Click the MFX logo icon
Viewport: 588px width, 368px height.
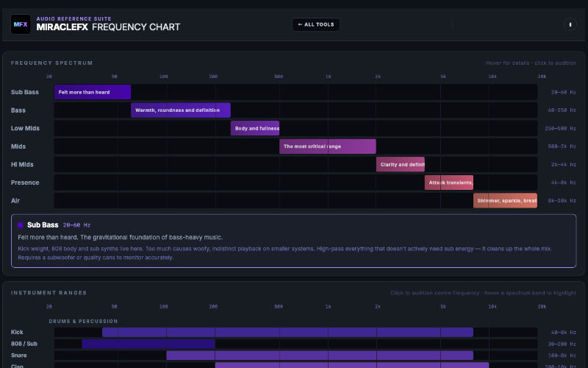point(21,24)
